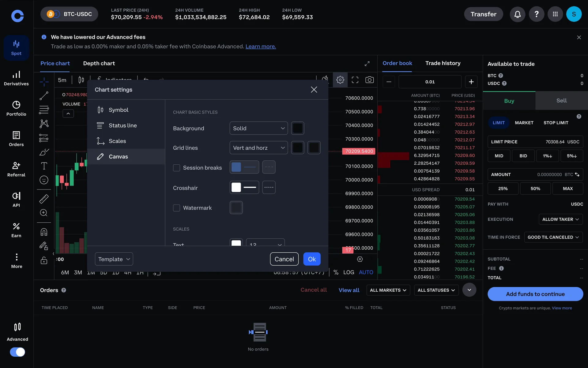Open the chart screenshot camera tool
Image resolution: width=588 pixels, height=368 pixels.
point(369,80)
